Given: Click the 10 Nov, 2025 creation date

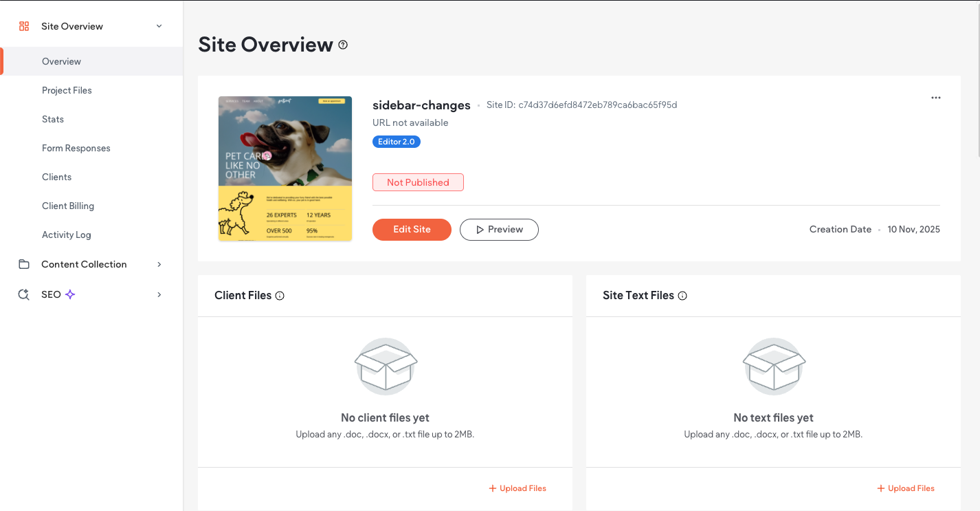Looking at the screenshot, I should [914, 230].
